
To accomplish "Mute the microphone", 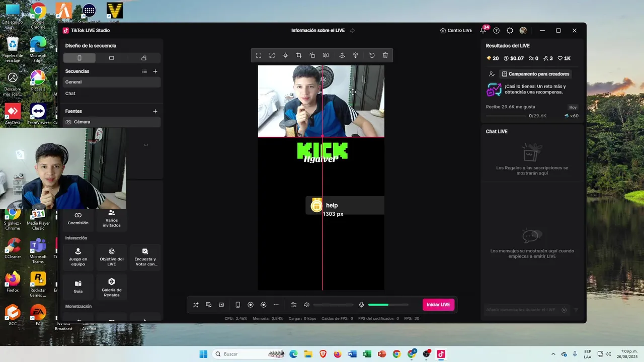I will pos(361,305).
